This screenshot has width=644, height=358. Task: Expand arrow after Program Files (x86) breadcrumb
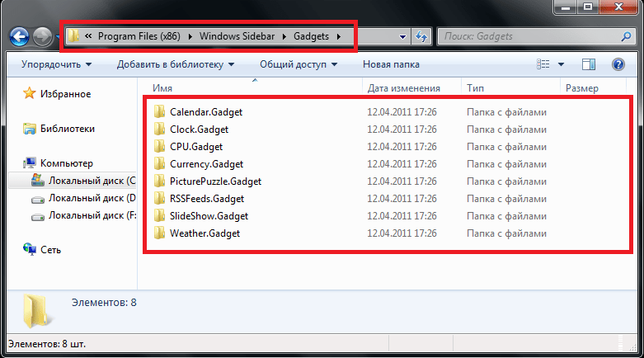(x=190, y=36)
